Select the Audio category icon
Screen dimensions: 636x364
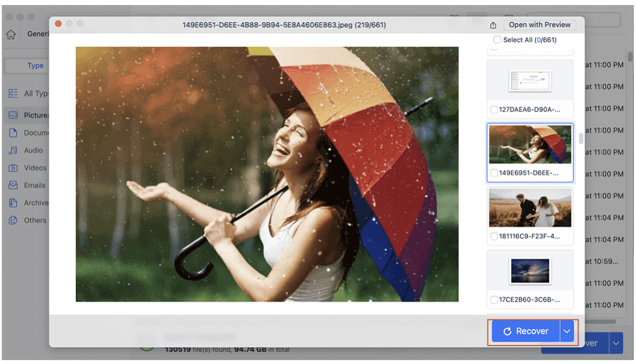coord(13,150)
